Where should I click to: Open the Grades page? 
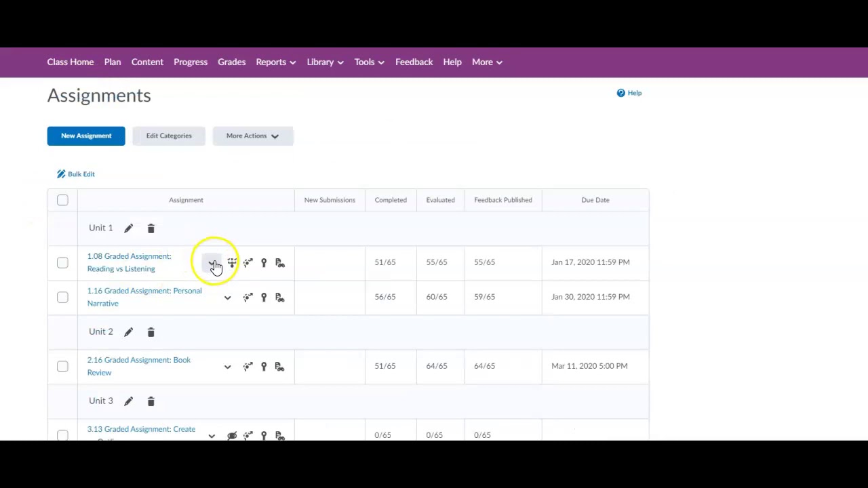pyautogui.click(x=231, y=62)
